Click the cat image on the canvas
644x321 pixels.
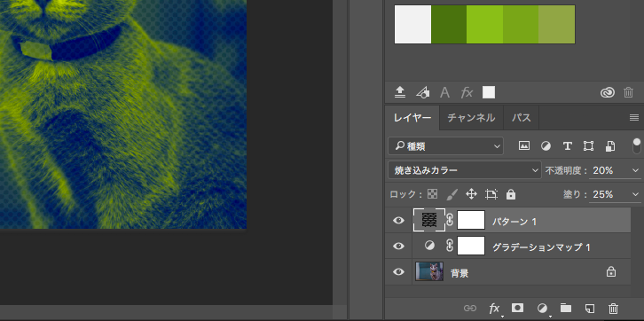coord(123,114)
